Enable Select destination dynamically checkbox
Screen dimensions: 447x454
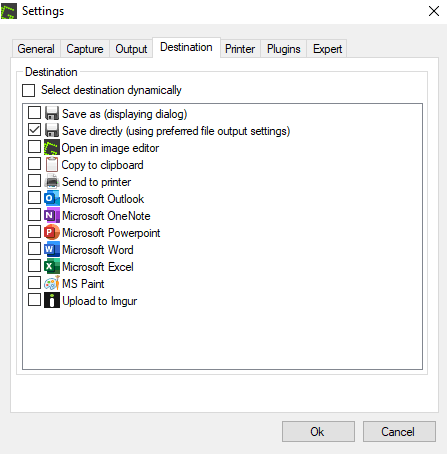29,90
